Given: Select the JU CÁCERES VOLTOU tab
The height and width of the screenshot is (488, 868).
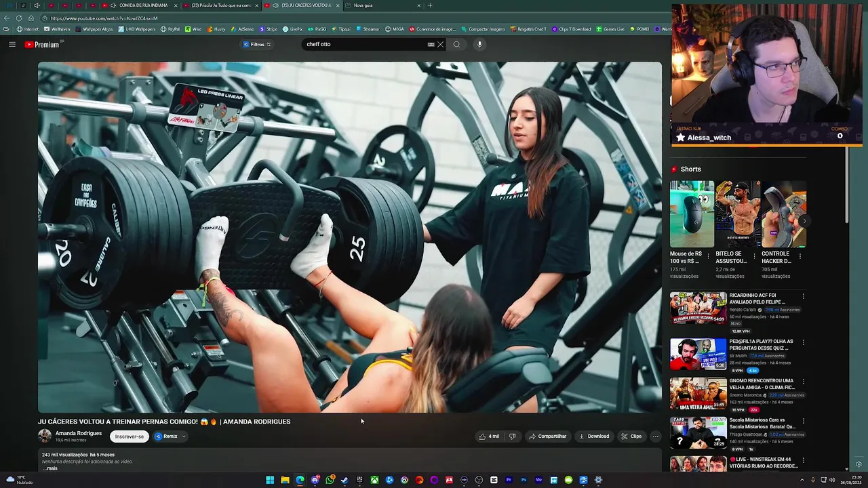Looking at the screenshot, I should click(x=302, y=5).
